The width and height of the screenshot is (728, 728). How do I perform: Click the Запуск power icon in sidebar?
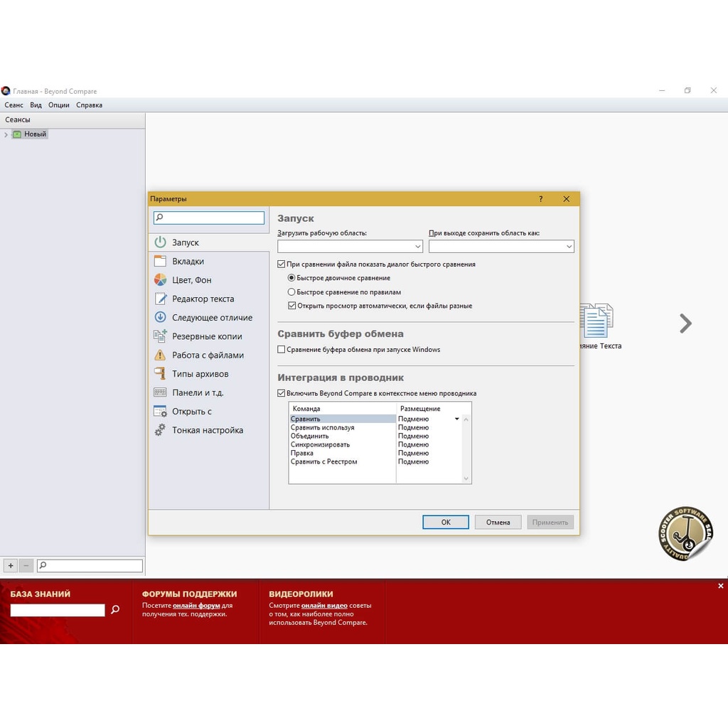[161, 242]
